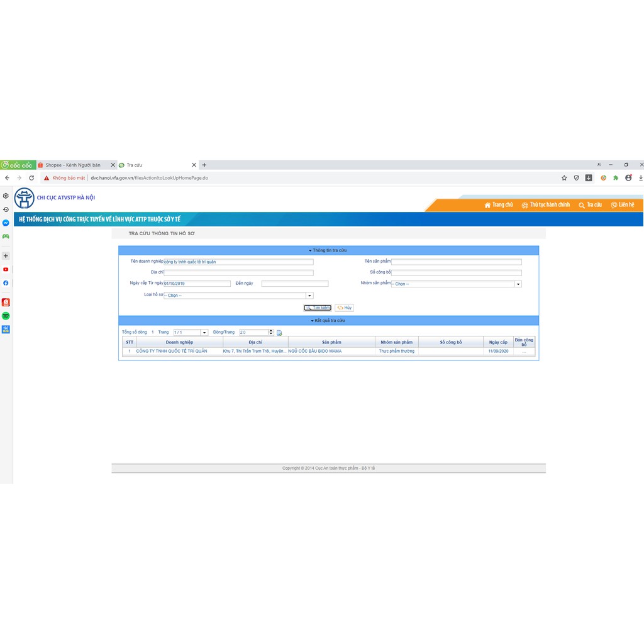
Task: Open the Nhóm sản phẩm dropdown
Action: tap(518, 284)
